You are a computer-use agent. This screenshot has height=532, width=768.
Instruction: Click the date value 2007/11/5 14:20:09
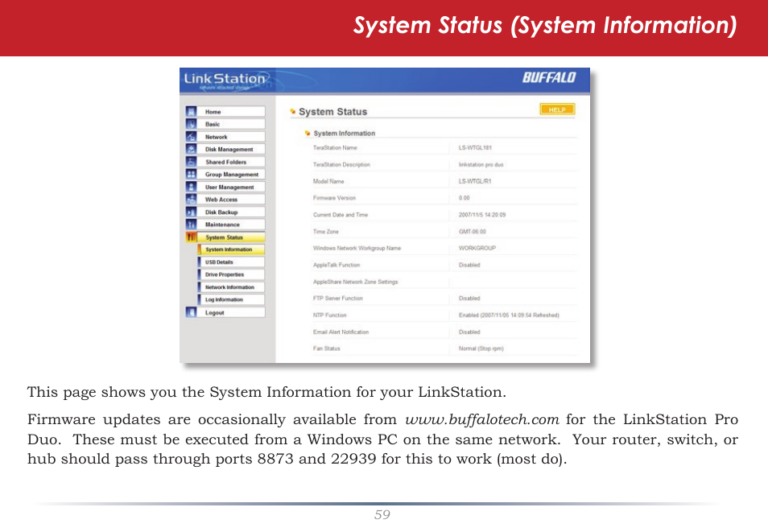[482, 215]
